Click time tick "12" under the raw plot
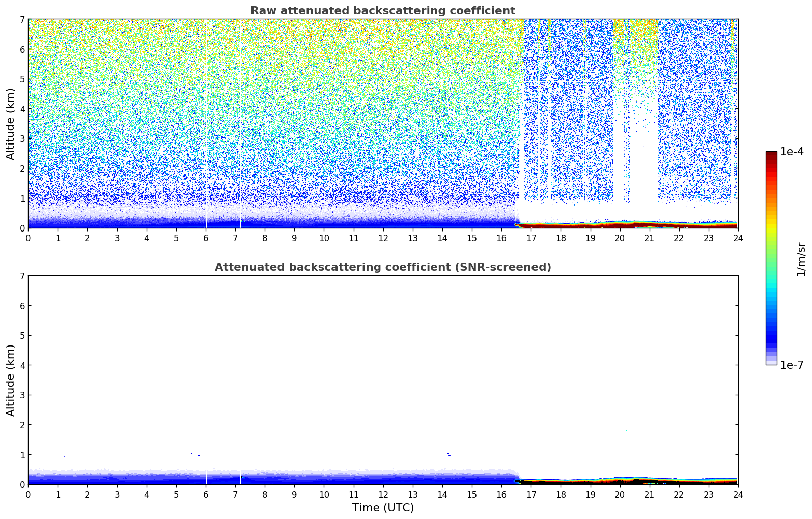Screen dimensions: 812x519 [x=383, y=238]
